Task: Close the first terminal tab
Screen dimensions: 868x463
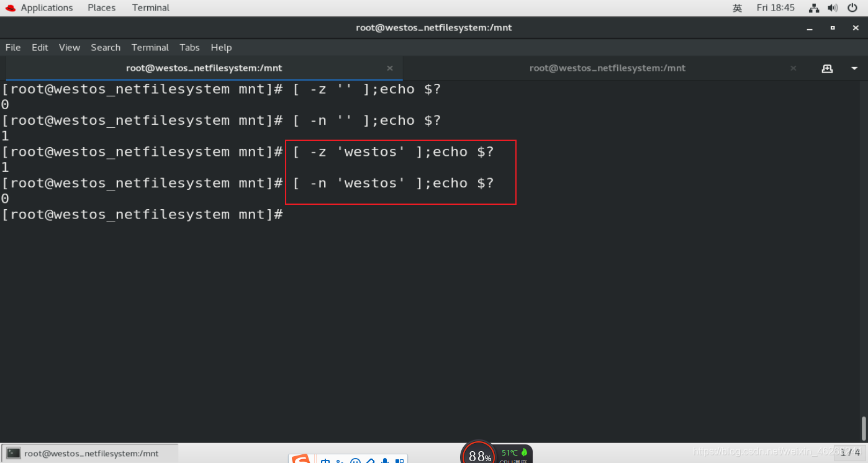Action: [x=390, y=68]
